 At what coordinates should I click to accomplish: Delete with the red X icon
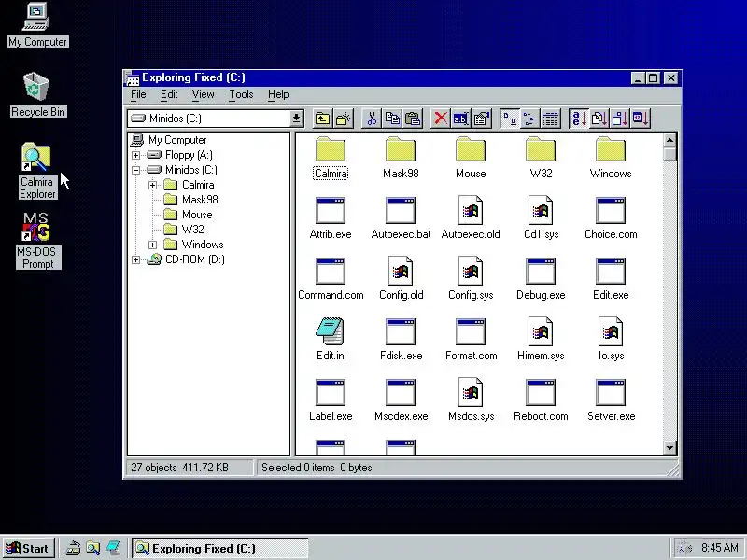coord(441,119)
